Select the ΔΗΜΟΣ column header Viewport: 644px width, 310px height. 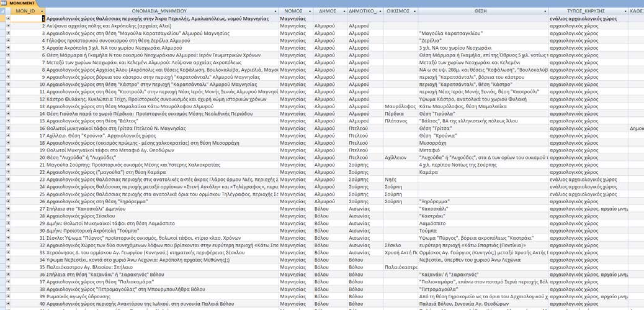(x=330, y=11)
